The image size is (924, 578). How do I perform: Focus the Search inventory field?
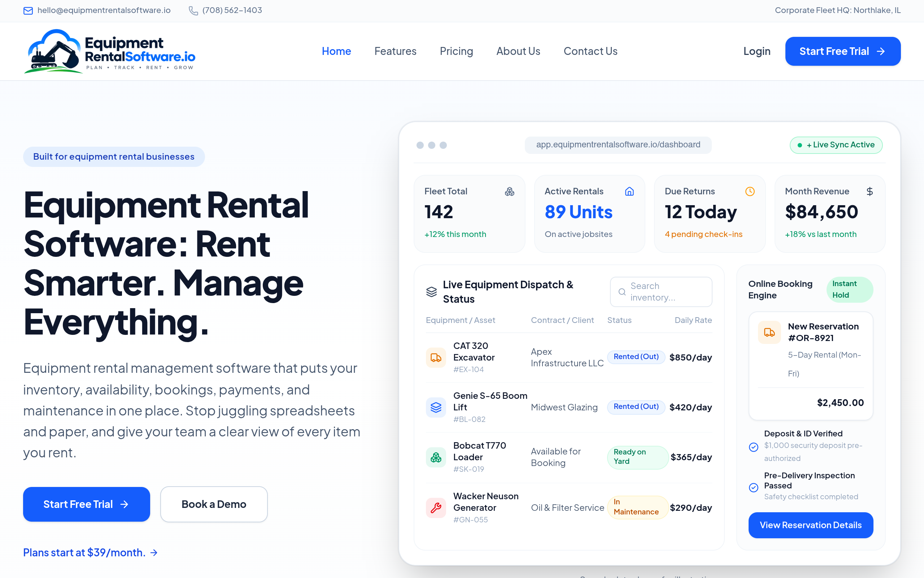(661, 292)
